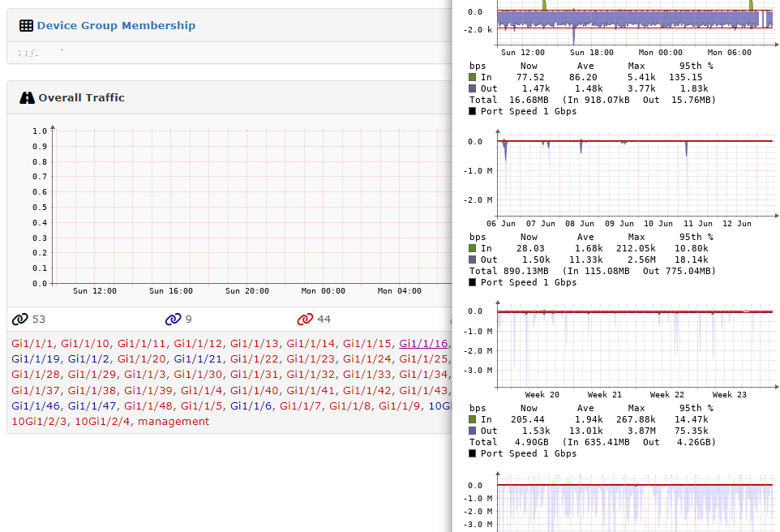Open port 10Gi1/2/3
This screenshot has height=532, width=780.
39,422
